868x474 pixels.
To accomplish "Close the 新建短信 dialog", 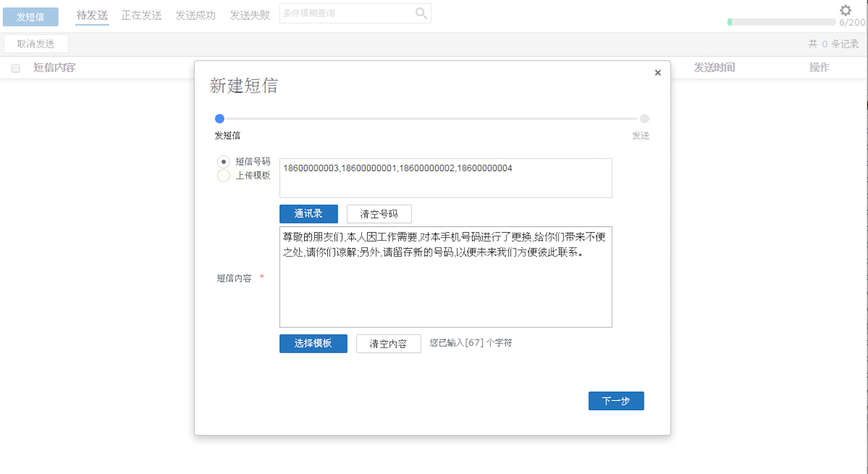I will pos(658,73).
